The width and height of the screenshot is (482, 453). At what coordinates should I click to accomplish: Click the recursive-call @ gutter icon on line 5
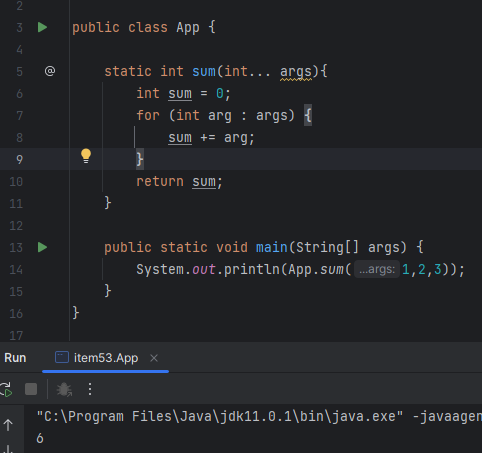pos(50,71)
